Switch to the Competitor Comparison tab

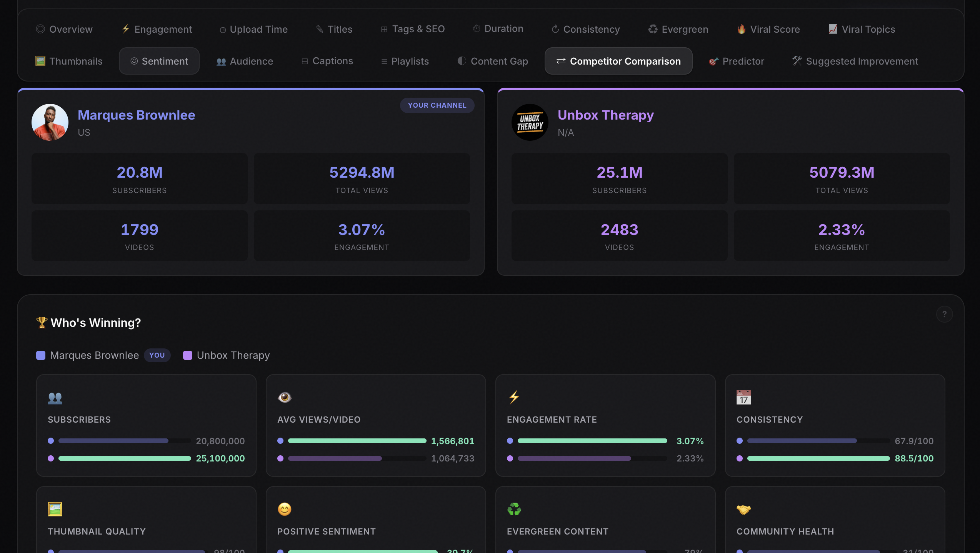point(618,61)
